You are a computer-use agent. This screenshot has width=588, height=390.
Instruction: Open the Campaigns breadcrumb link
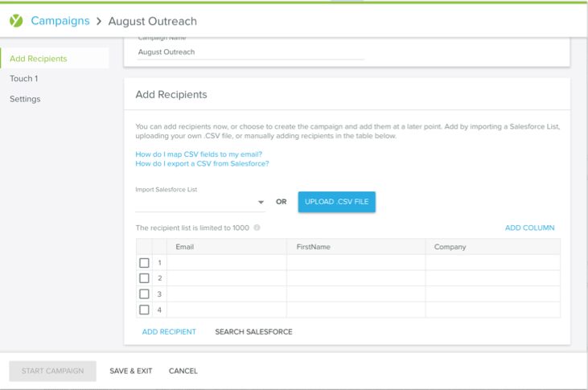click(60, 21)
